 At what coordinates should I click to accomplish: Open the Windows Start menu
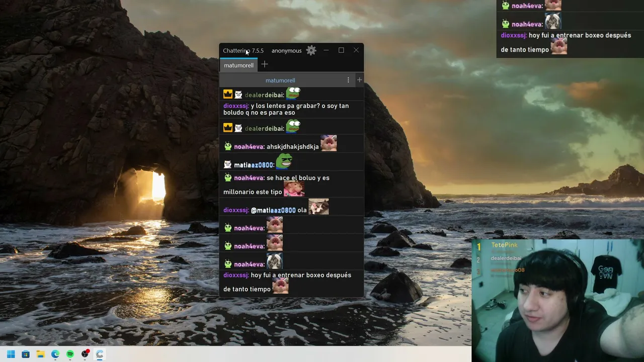coord(11,354)
